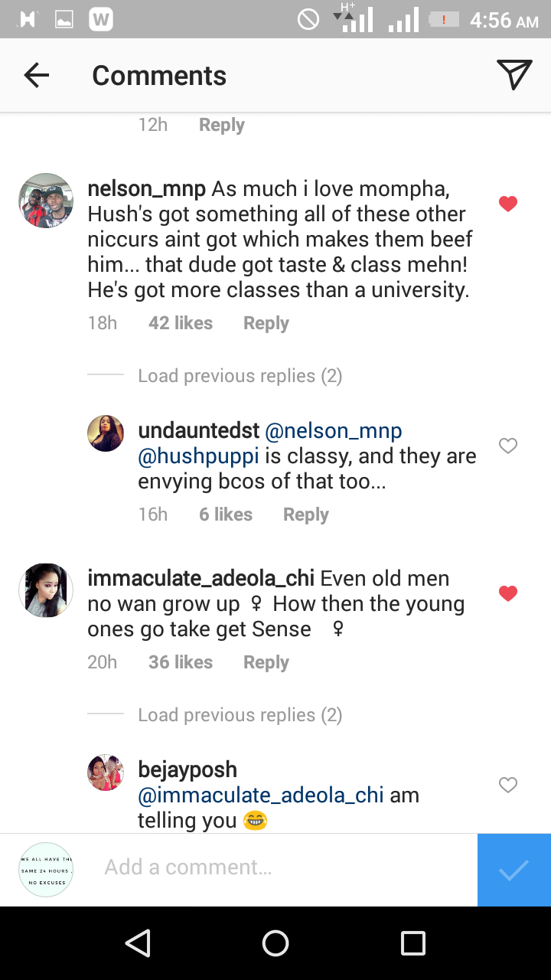Unlike immaculate_adeola_chi's comment heart
The height and width of the screenshot is (980, 551).
(x=508, y=593)
